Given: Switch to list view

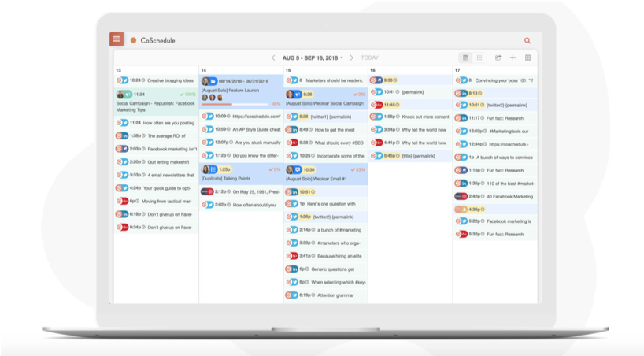Looking at the screenshot, I should pyautogui.click(x=479, y=57).
